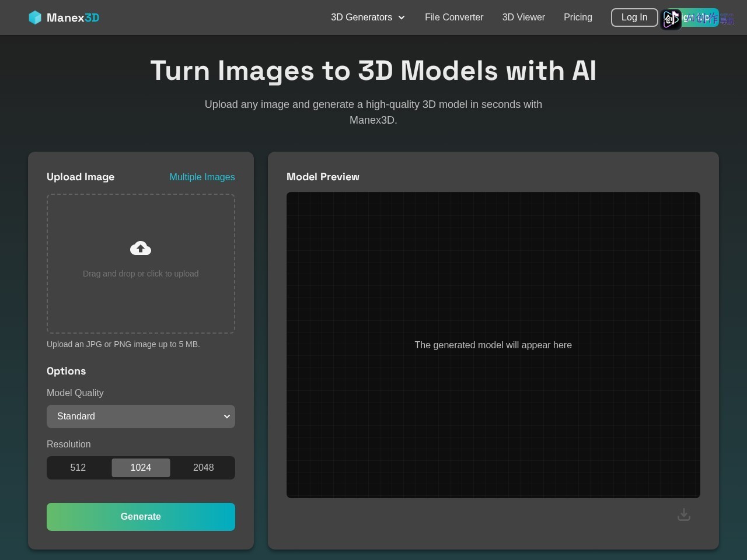This screenshot has height=560, width=747.
Task: Click the cloud upload icon
Action: click(x=141, y=249)
